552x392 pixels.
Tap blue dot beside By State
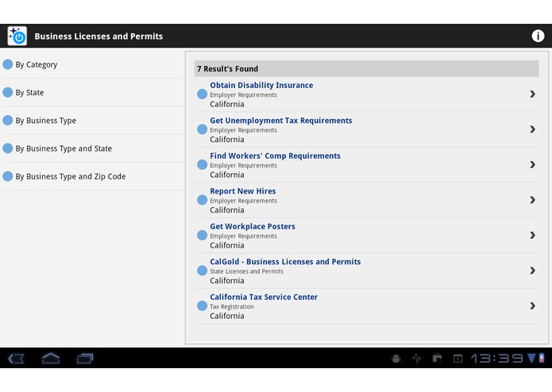[x=8, y=93]
